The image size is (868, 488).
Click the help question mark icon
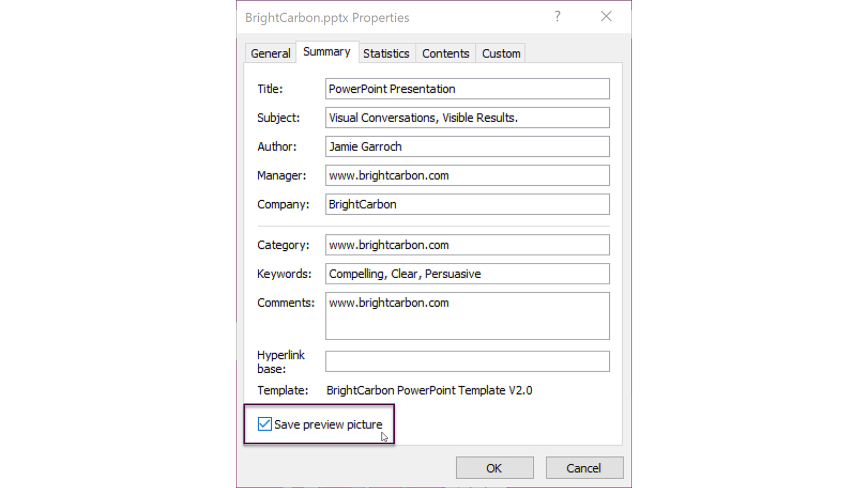click(x=557, y=16)
